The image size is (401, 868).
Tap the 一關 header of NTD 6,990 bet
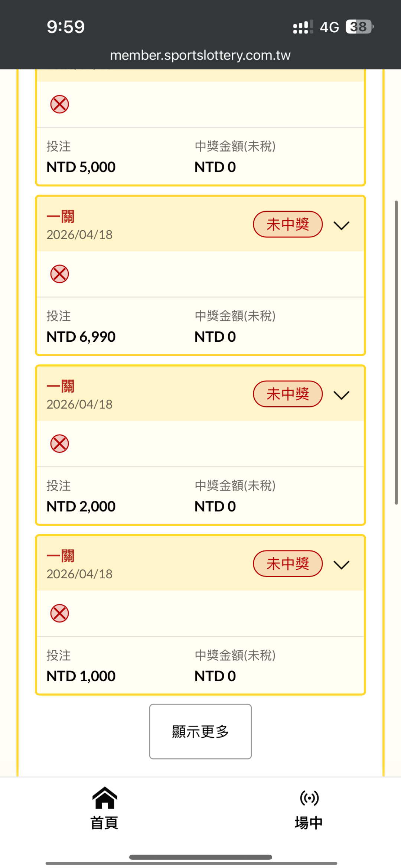[61, 217]
